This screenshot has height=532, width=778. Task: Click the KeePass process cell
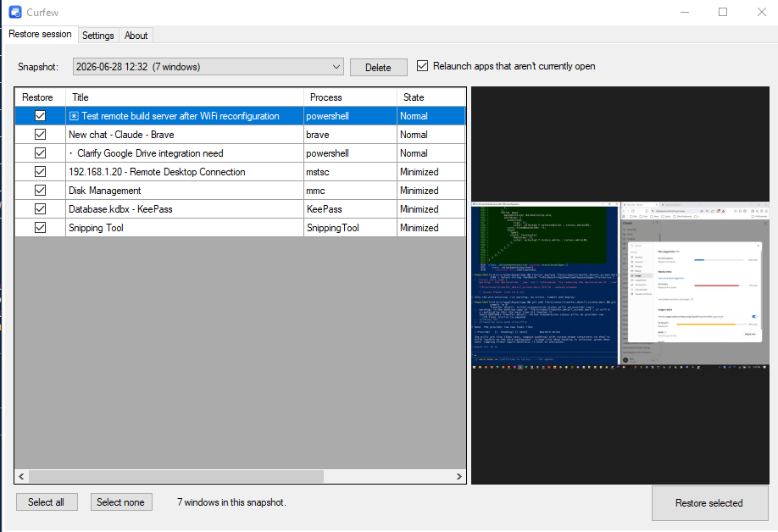click(x=350, y=208)
